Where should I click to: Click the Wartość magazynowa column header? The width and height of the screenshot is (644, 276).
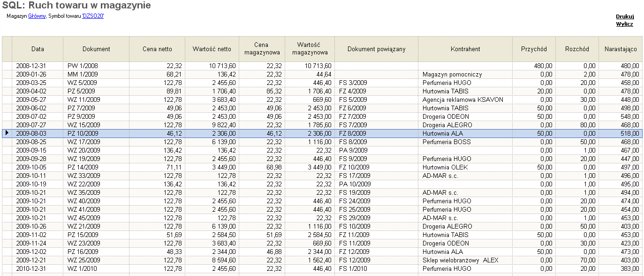click(310, 49)
